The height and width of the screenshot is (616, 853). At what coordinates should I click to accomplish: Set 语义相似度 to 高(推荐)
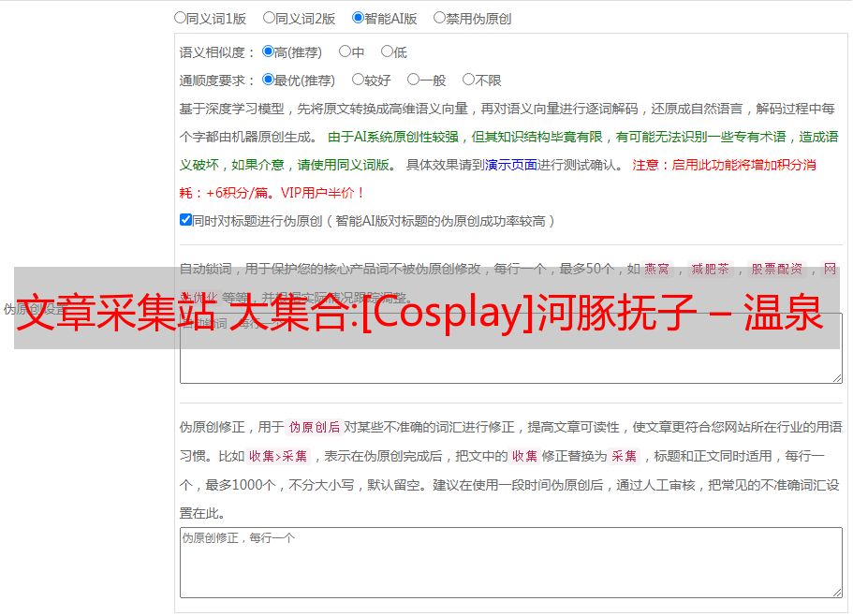click(x=268, y=52)
